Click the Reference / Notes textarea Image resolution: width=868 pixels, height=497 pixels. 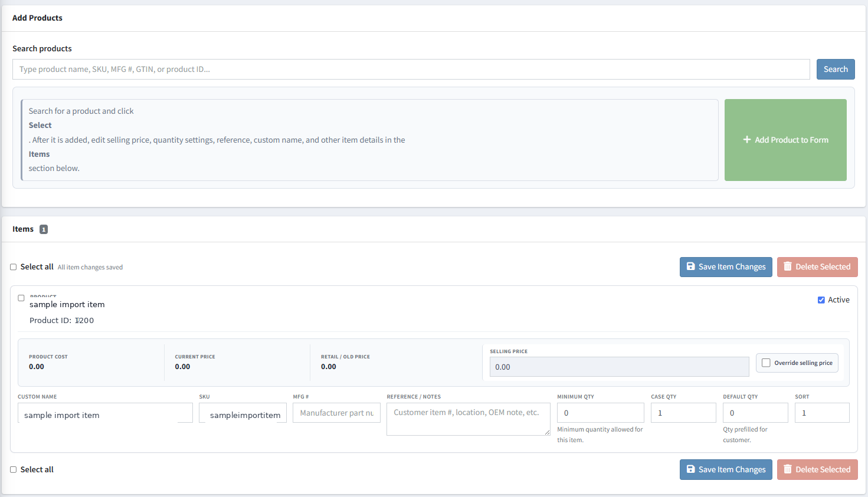point(469,419)
